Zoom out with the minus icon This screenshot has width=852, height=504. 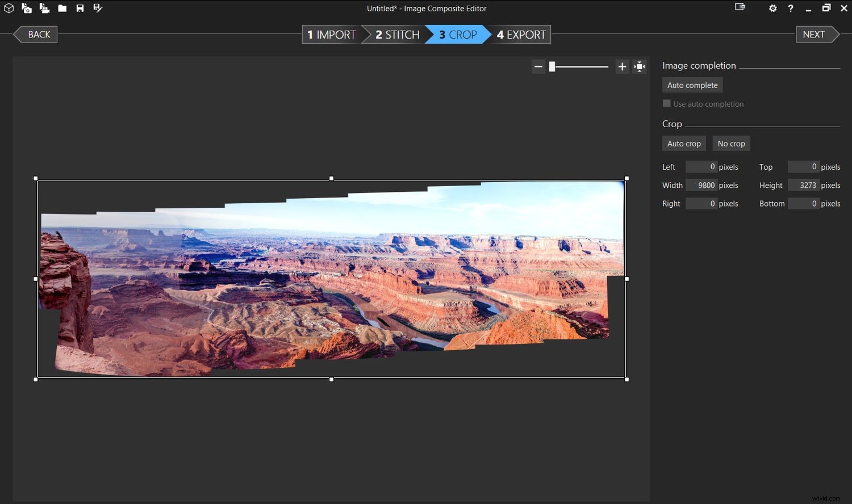(x=538, y=66)
